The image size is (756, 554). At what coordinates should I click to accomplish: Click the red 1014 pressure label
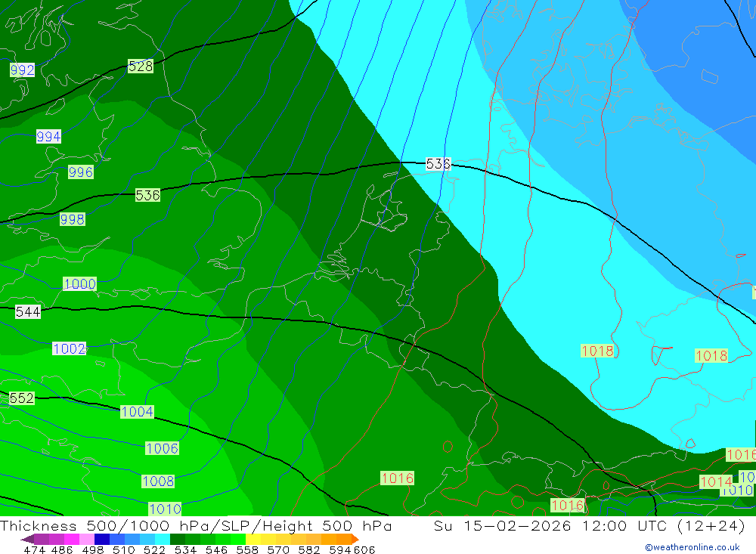[x=716, y=481]
